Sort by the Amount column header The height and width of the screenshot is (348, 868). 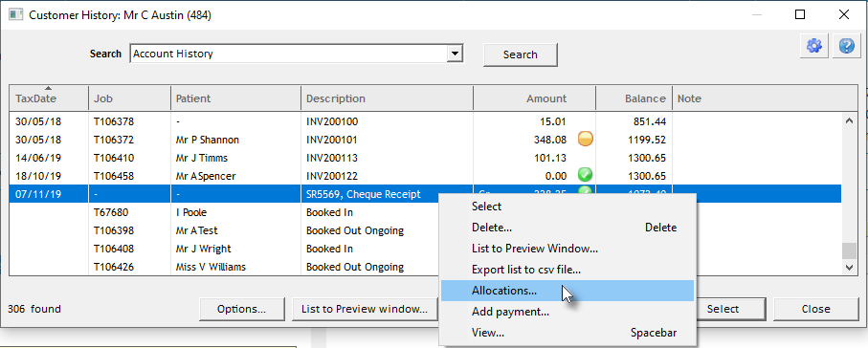click(534, 98)
